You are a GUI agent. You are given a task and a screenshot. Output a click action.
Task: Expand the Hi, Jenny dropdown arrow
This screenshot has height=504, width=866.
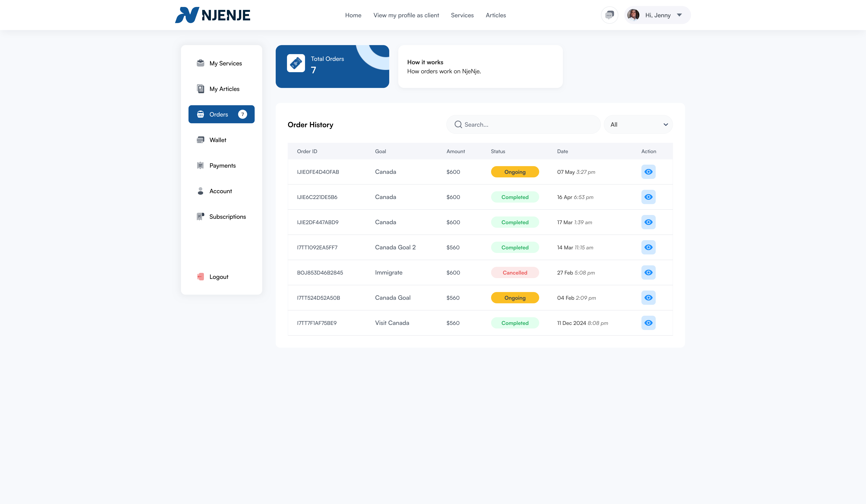[679, 15]
